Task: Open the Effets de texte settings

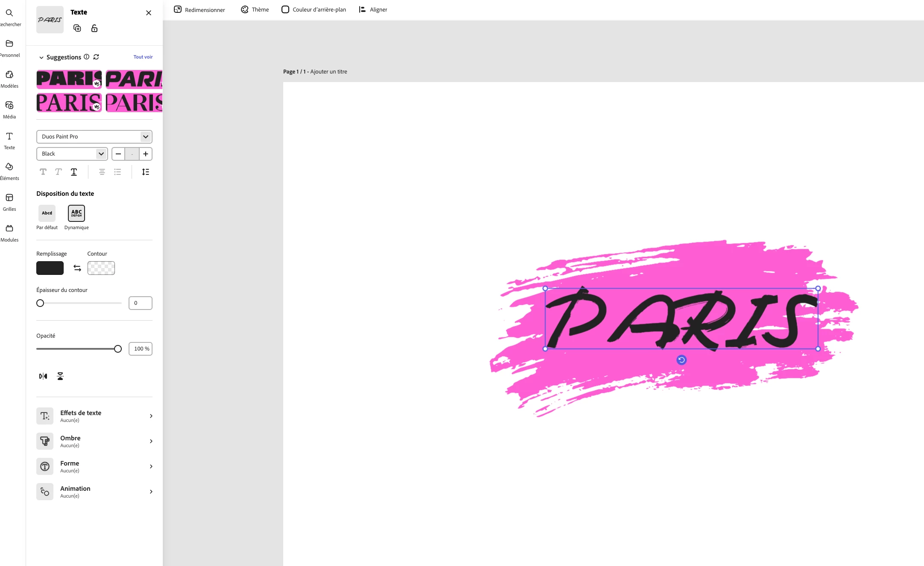Action: [x=94, y=416]
